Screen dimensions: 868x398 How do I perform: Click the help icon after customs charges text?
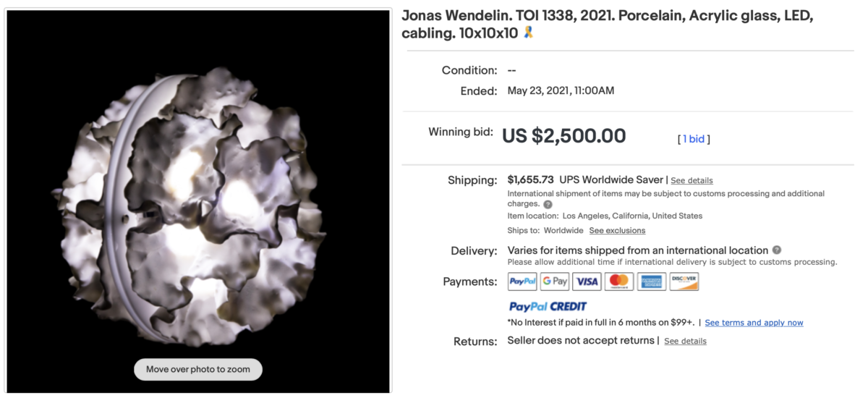click(x=548, y=205)
